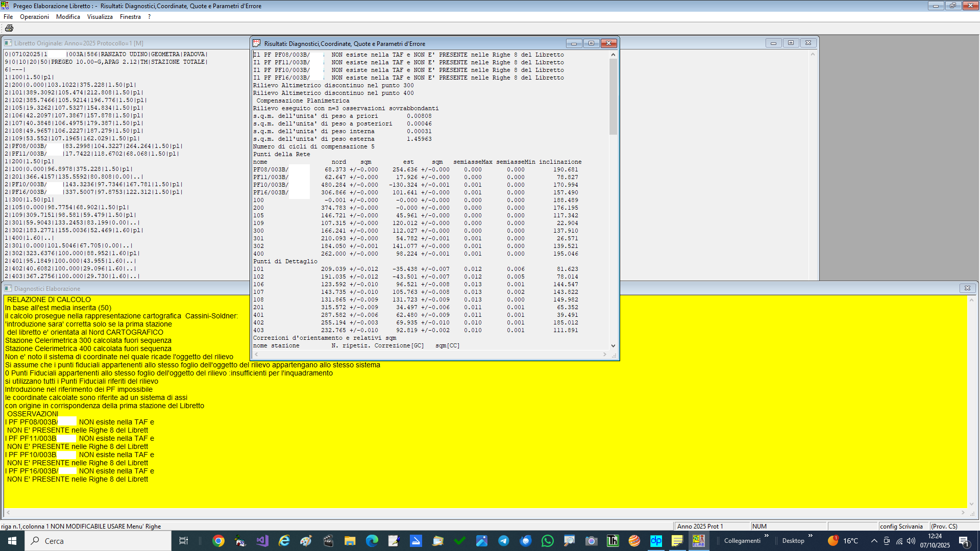This screenshot has width=980, height=551.
Task: Open WhatsApp from the taskbar
Action: (547, 541)
